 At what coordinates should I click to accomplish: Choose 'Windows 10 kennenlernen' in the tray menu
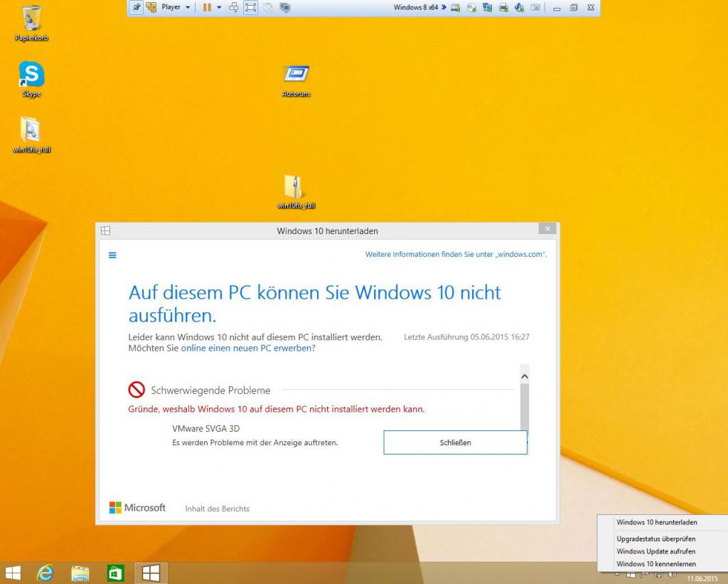coord(656,564)
